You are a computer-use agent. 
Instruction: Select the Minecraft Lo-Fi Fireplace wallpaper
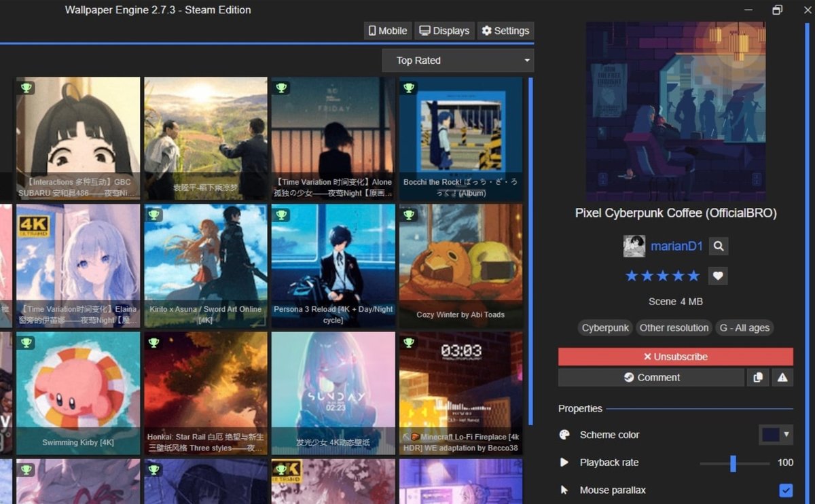461,393
